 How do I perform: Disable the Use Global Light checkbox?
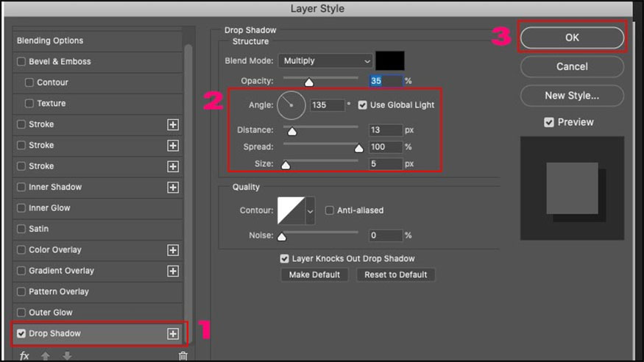tap(362, 105)
